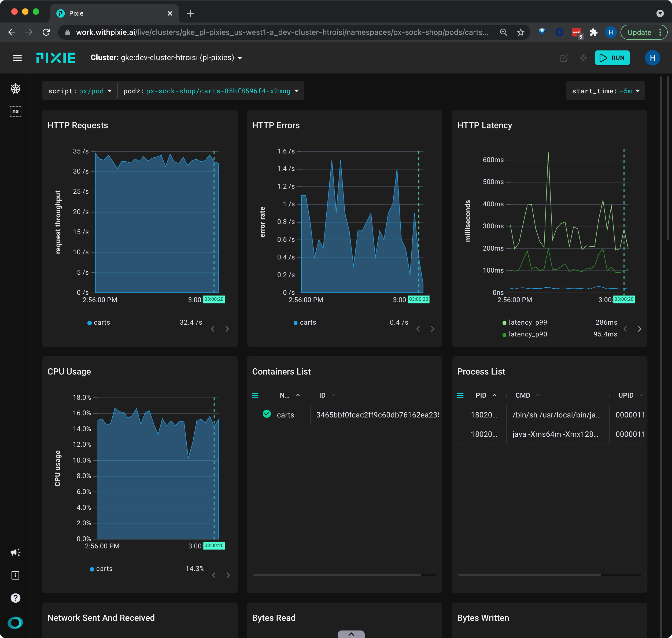Open Process List column options icon

click(460, 395)
